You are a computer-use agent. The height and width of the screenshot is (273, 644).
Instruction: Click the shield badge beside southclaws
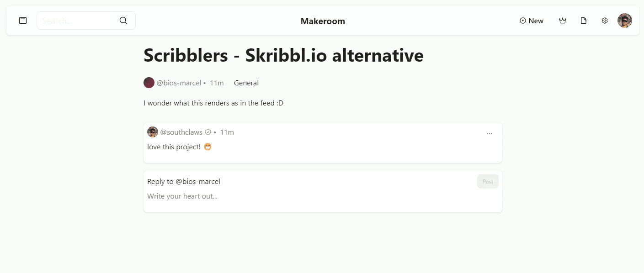coord(208,132)
